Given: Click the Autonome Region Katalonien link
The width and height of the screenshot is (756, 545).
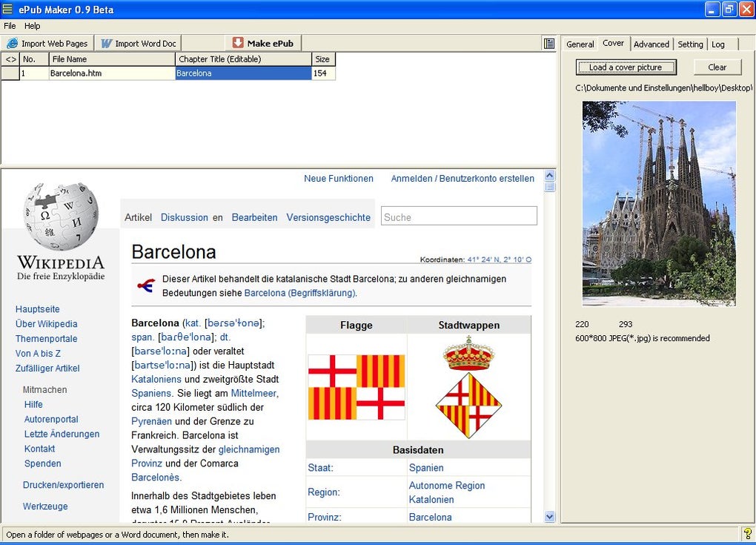Looking at the screenshot, I should (447, 492).
